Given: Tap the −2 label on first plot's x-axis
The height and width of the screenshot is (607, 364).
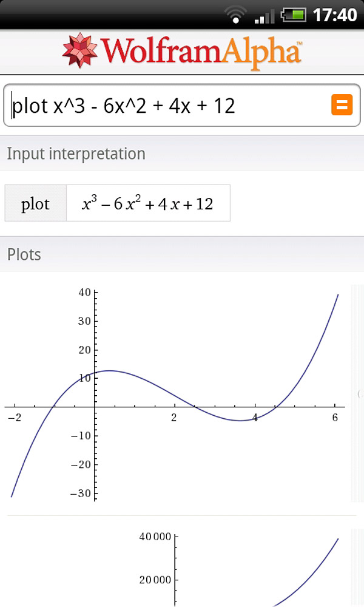Looking at the screenshot, I should click(14, 418).
